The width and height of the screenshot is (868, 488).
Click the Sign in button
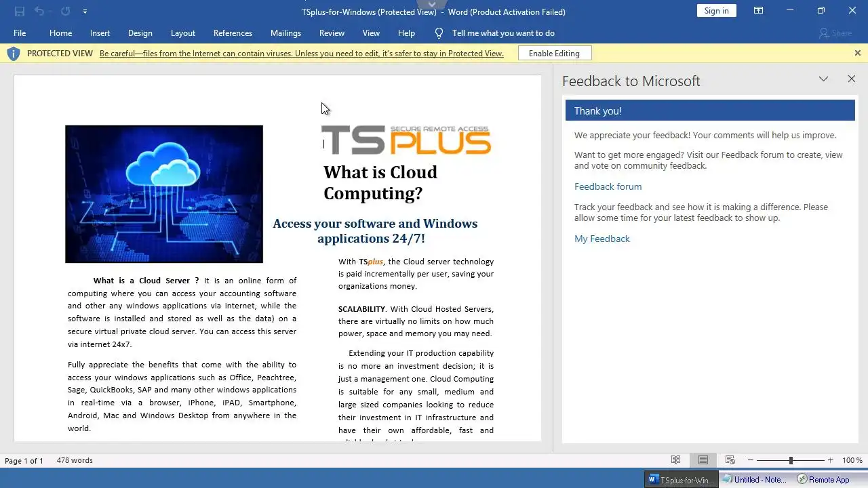[x=716, y=11]
